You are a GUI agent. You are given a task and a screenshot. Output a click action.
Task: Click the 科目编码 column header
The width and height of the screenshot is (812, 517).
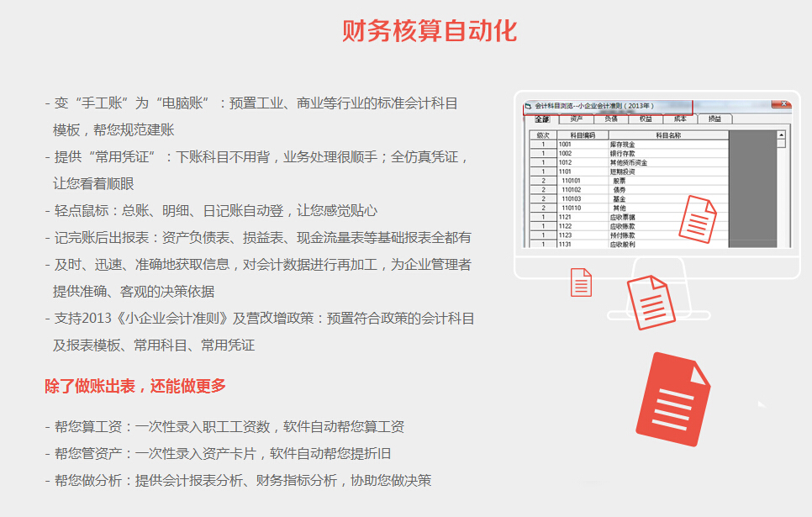point(582,135)
